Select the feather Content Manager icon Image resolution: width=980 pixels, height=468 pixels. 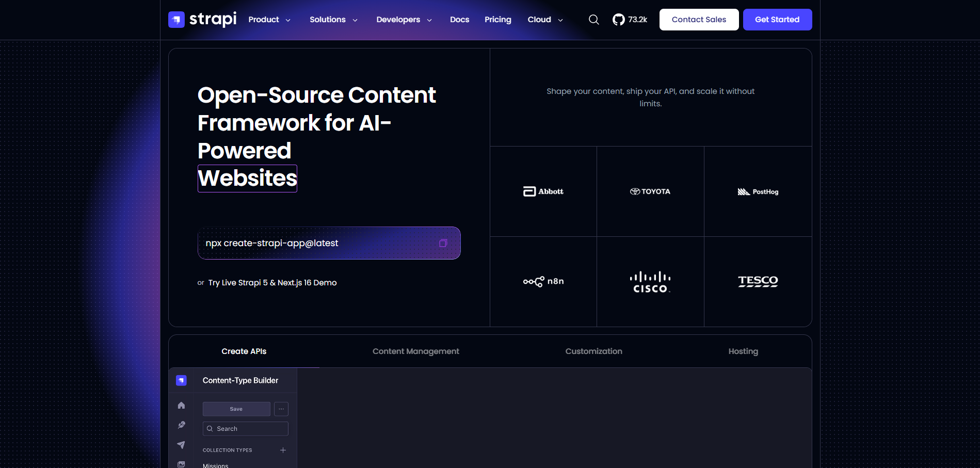(x=181, y=425)
